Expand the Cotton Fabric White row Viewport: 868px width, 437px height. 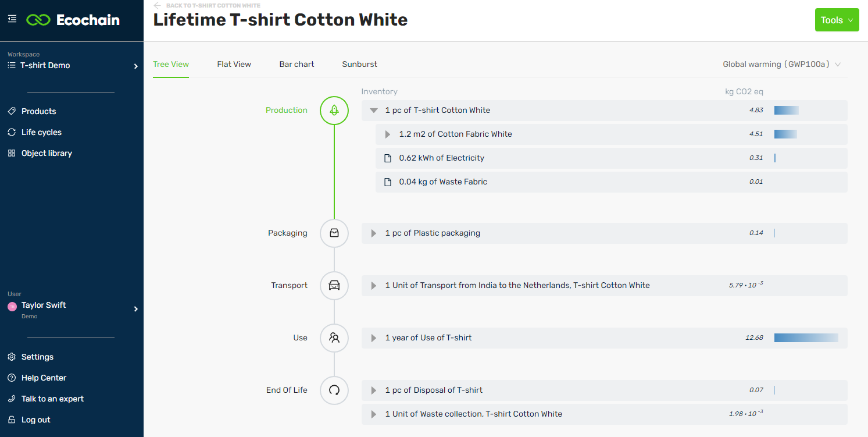coord(388,134)
